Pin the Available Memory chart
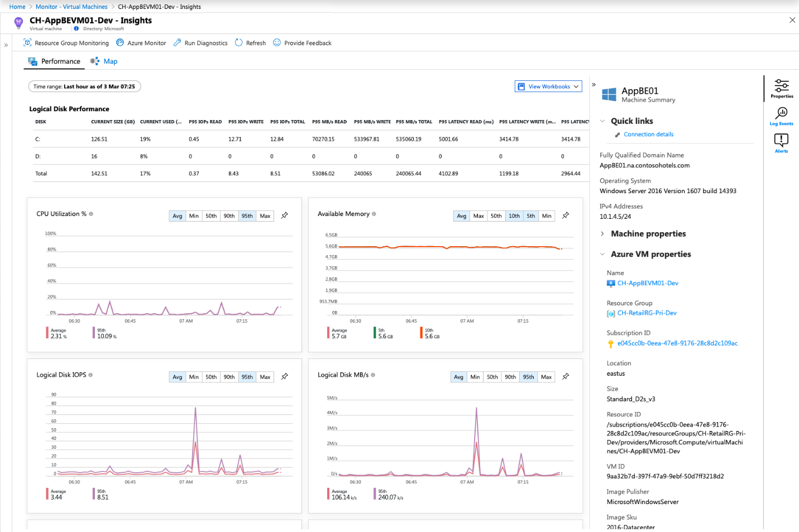799x532 pixels. (566, 215)
